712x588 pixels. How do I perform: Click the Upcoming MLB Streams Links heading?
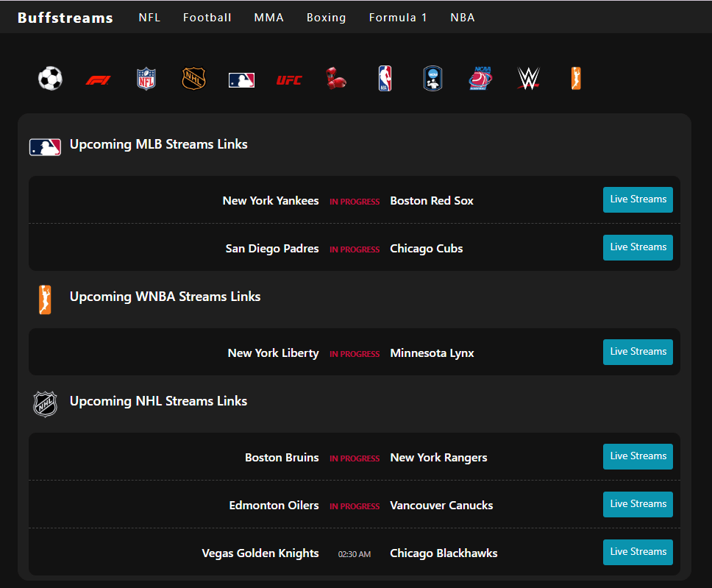click(158, 144)
